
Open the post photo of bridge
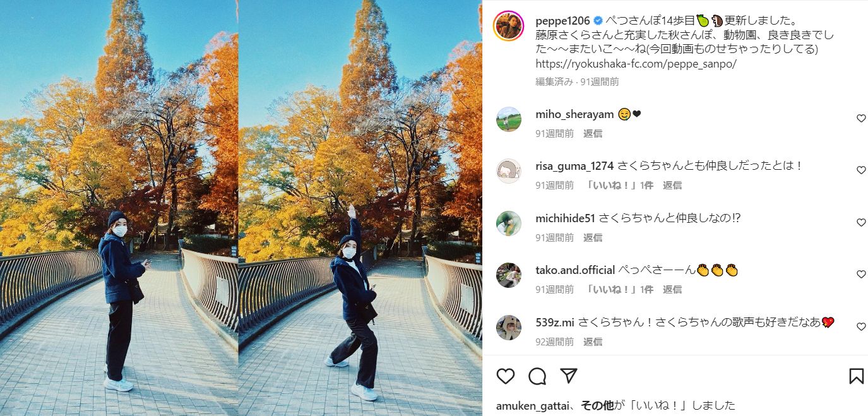coord(241,208)
